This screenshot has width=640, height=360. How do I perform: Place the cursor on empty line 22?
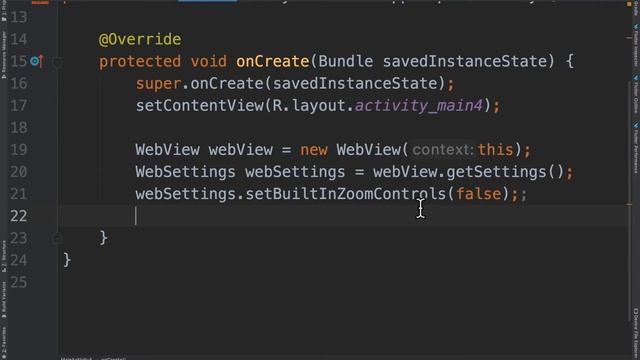(345, 216)
